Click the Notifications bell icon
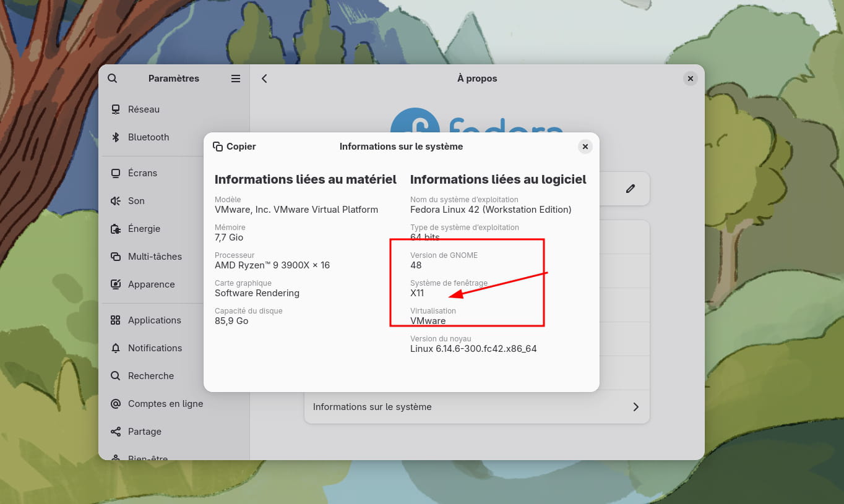This screenshot has width=844, height=504. coord(115,348)
